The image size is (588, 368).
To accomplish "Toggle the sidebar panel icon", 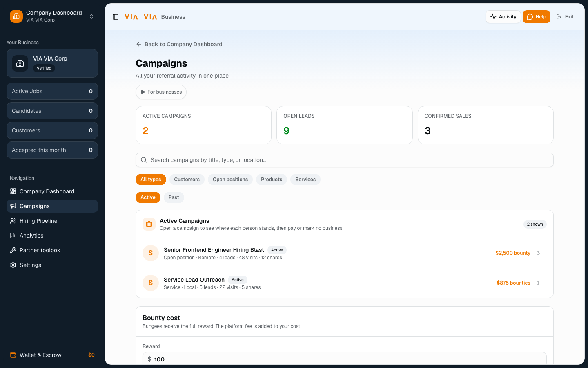I will pos(116,17).
